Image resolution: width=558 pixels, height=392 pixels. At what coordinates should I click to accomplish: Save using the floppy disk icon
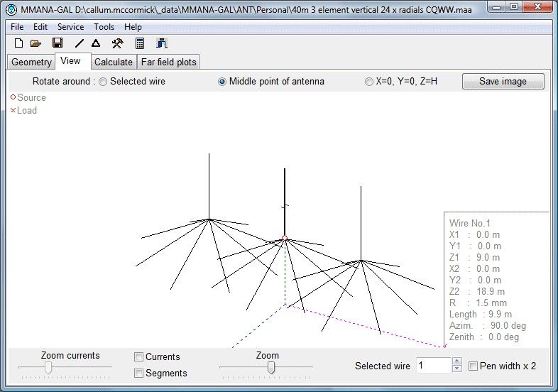(58, 43)
